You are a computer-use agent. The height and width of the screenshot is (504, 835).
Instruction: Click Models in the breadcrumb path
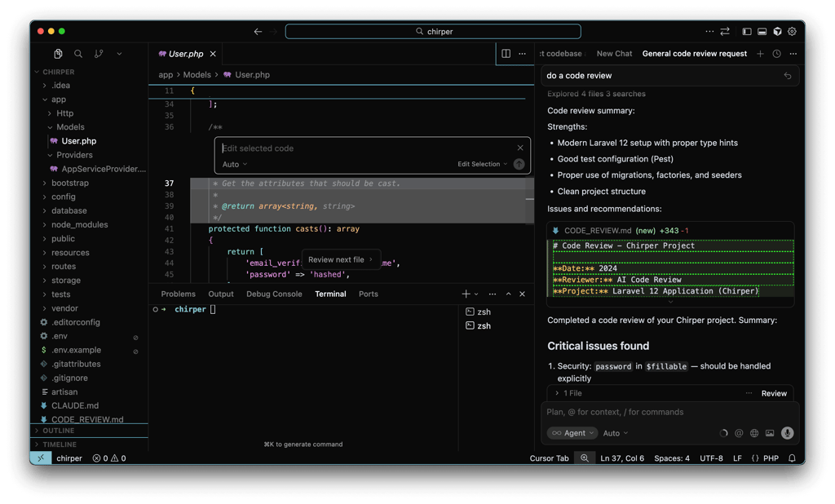(197, 74)
